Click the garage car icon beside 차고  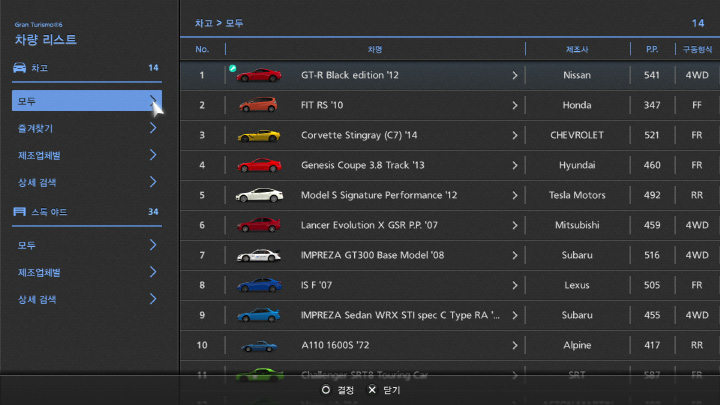[x=20, y=68]
